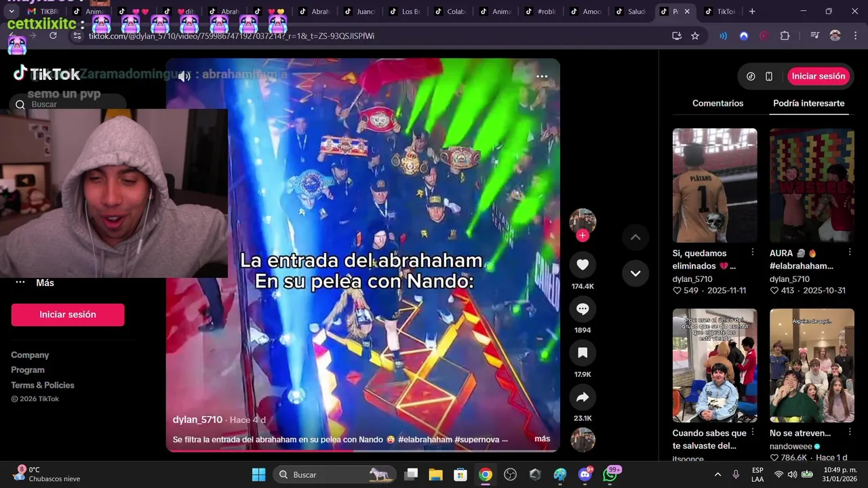Open Chrome media control icon
This screenshot has height=488, width=868.
pos(814,36)
